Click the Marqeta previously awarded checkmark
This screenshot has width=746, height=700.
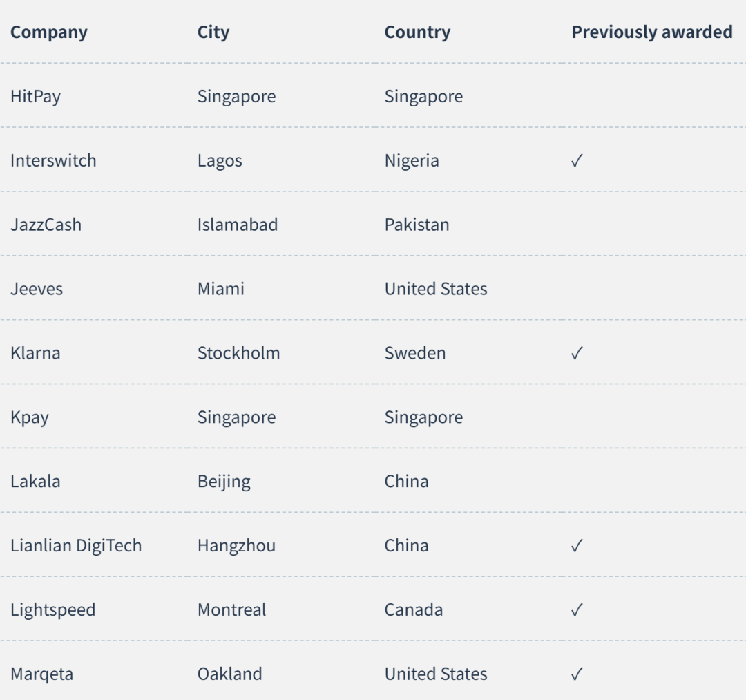[577, 674]
